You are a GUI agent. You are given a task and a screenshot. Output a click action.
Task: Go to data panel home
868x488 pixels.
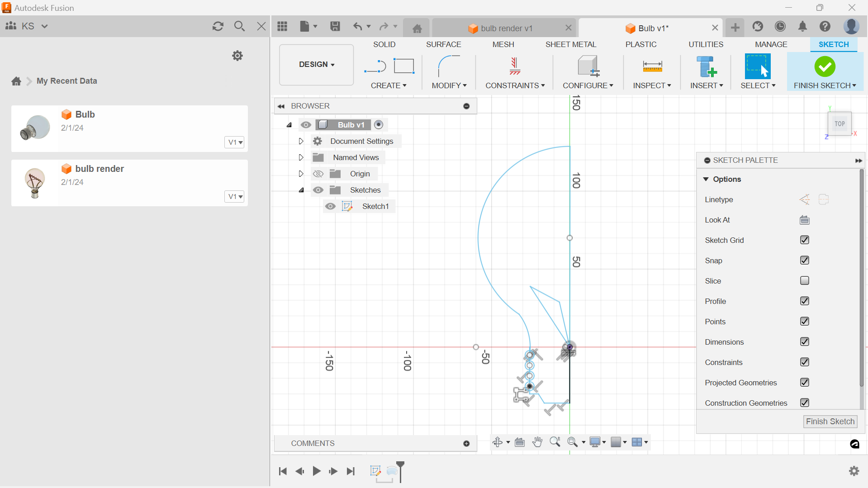16,81
